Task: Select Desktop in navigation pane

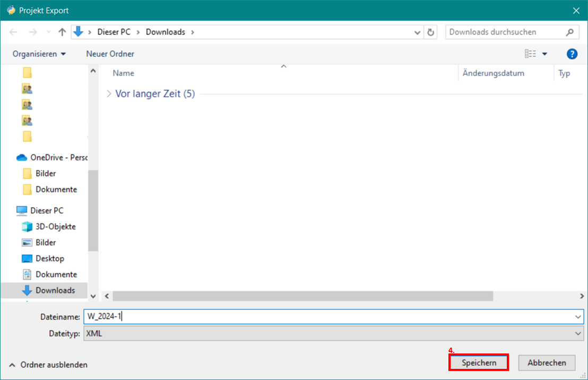Action: (49, 258)
